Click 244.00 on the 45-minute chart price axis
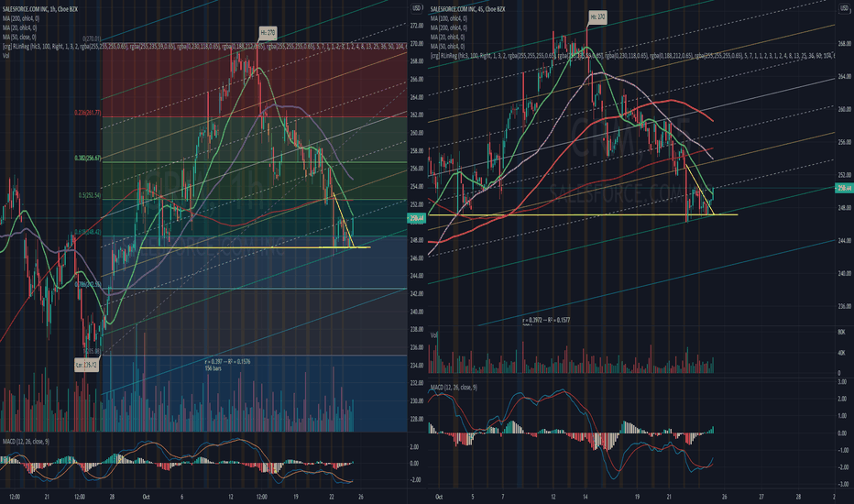This screenshot has width=854, height=504. click(x=845, y=240)
